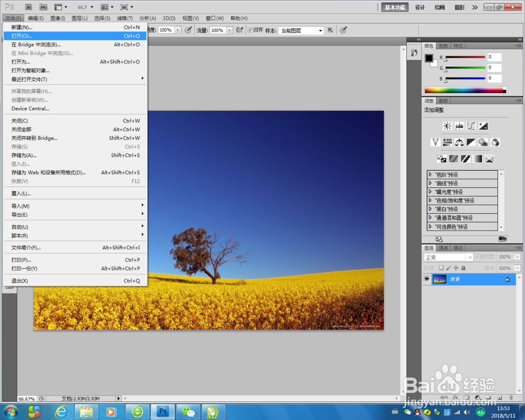Switch to the 设计 workspace
Screen dimensions: 525x420
pyautogui.click(x=420, y=7)
